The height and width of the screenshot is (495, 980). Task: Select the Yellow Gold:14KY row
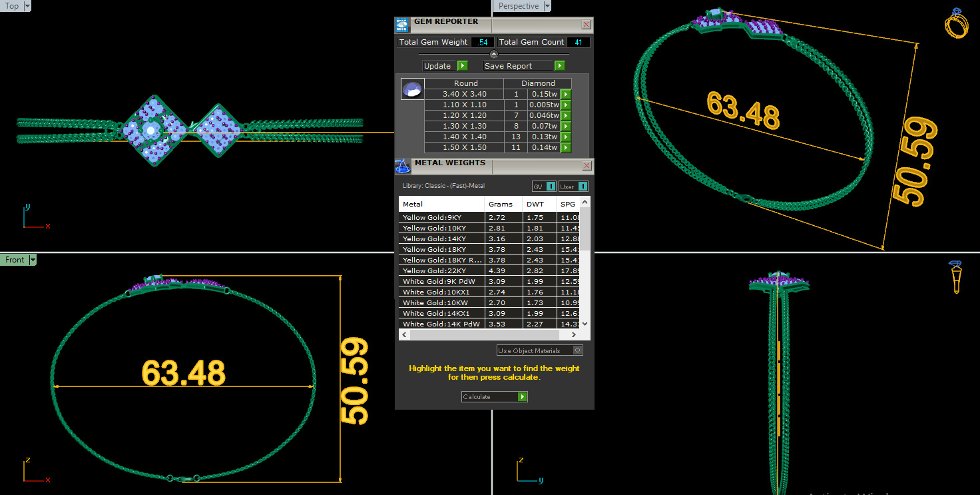[x=489, y=239]
